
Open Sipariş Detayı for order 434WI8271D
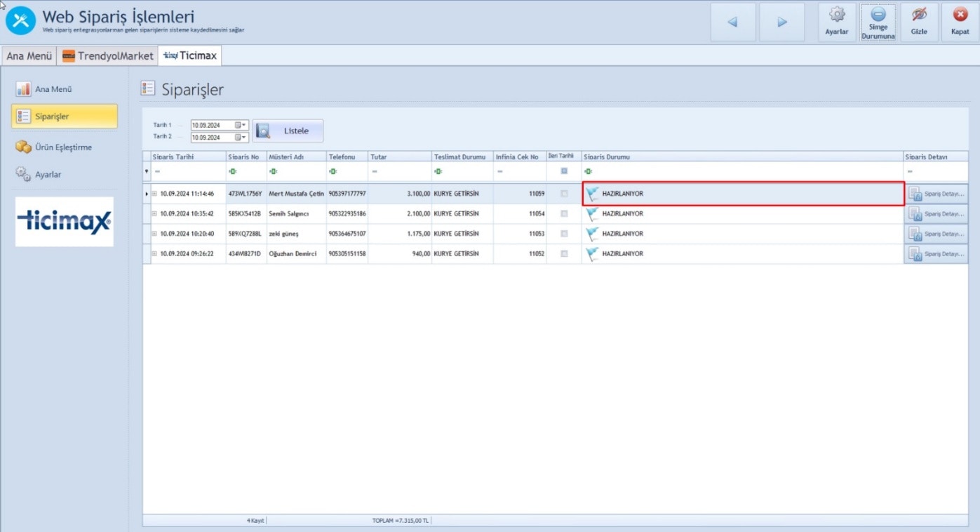tap(937, 253)
